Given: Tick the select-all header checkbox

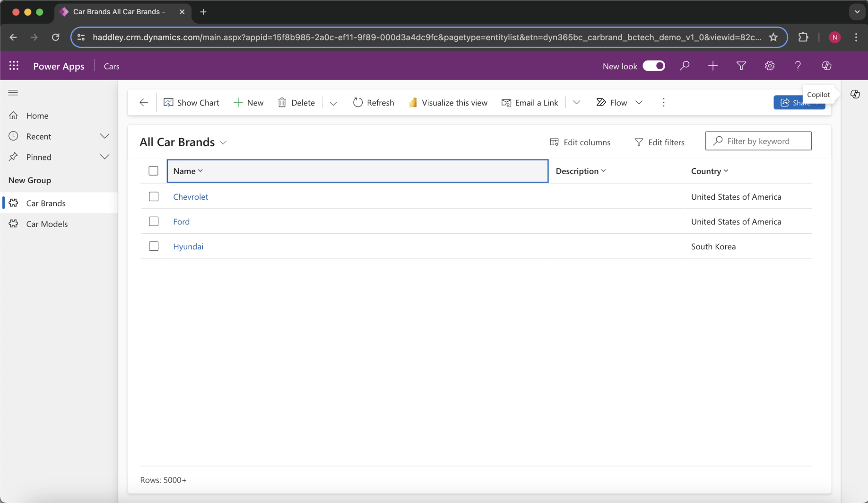Looking at the screenshot, I should tap(154, 171).
